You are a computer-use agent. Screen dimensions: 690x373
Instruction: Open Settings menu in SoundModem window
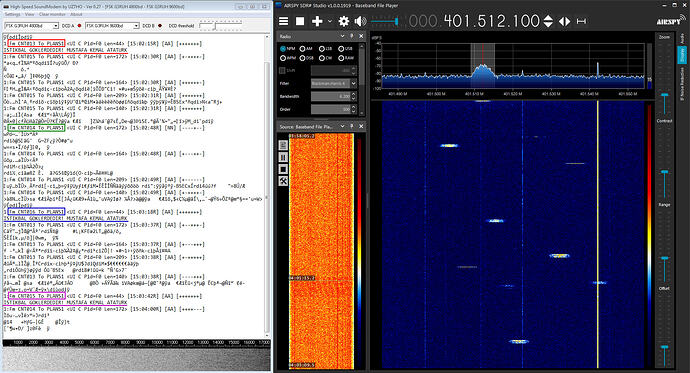coord(12,15)
